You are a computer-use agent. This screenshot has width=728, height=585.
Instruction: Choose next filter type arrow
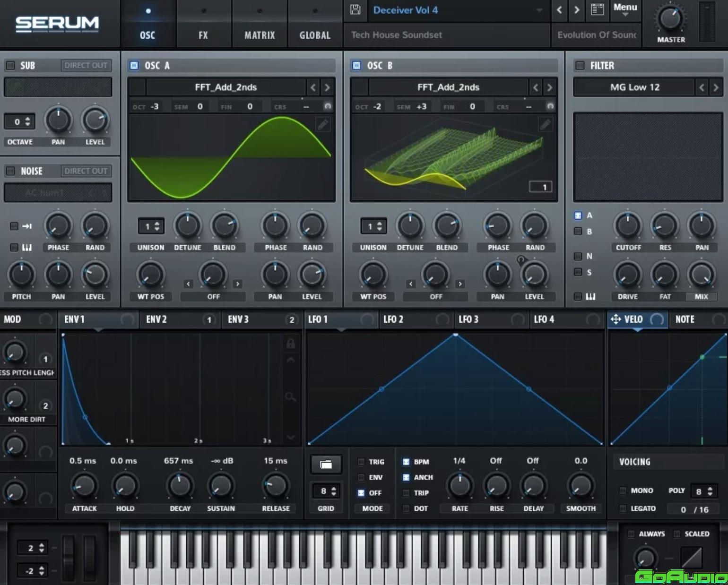click(716, 87)
